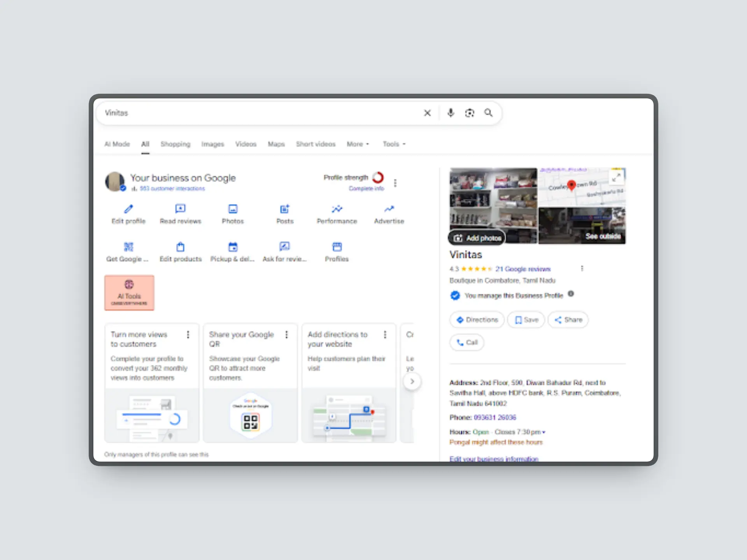Click the Complete info link
Image resolution: width=747 pixels, height=560 pixels.
(366, 189)
